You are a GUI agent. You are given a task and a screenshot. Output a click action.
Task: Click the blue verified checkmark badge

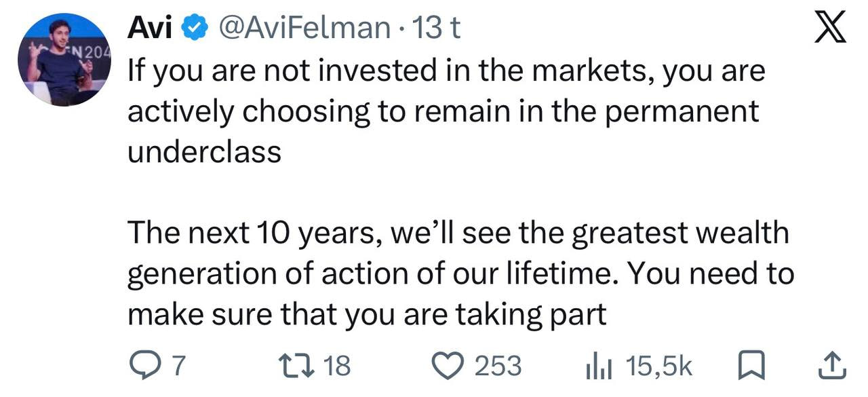pos(197,29)
